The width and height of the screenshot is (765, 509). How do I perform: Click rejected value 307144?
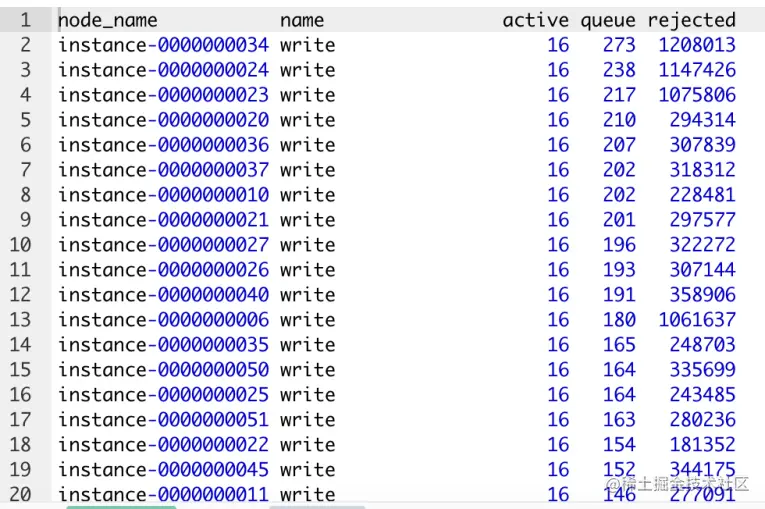point(703,270)
